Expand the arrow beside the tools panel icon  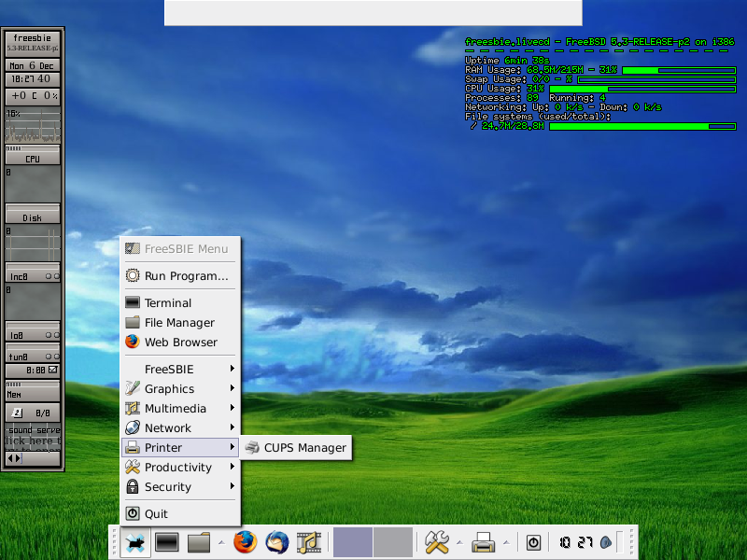tap(459, 542)
